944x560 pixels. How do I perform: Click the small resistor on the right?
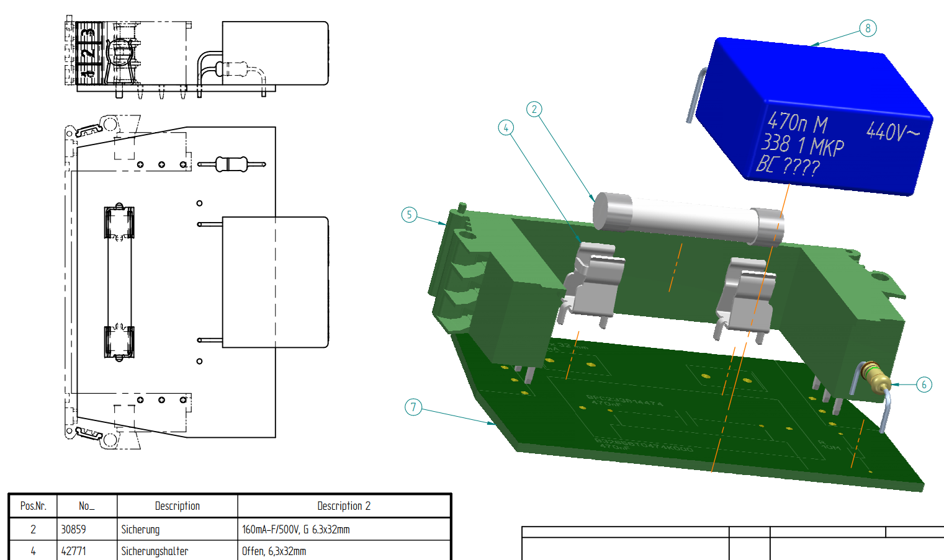pyautogui.click(x=876, y=378)
